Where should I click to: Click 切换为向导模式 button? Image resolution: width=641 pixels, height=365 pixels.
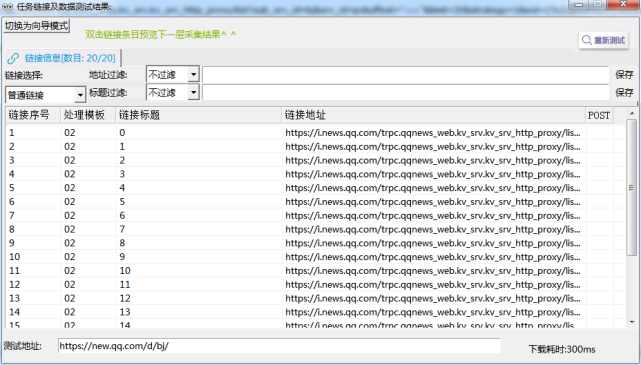click(x=36, y=26)
